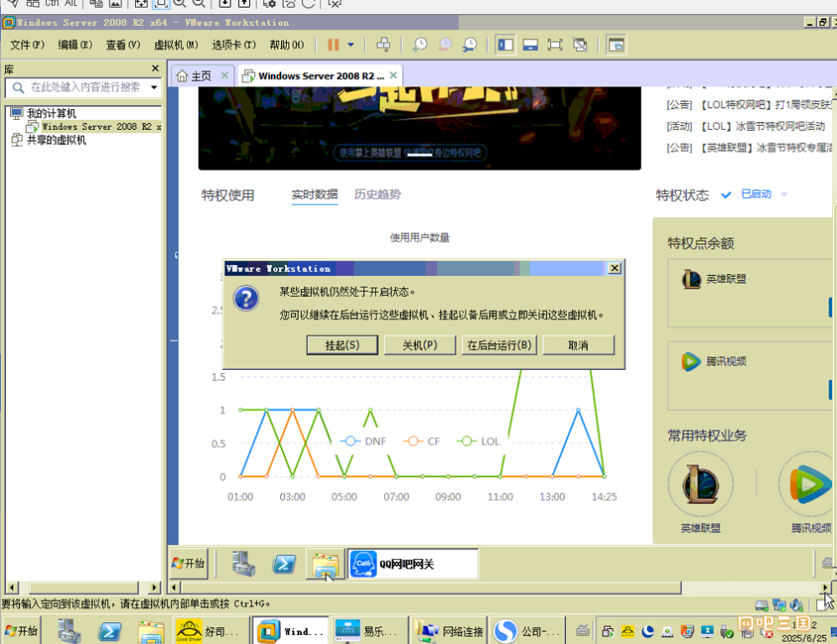Screen dimensions: 837x644
Task: Open the 文件(F) menu
Action: coord(27,44)
